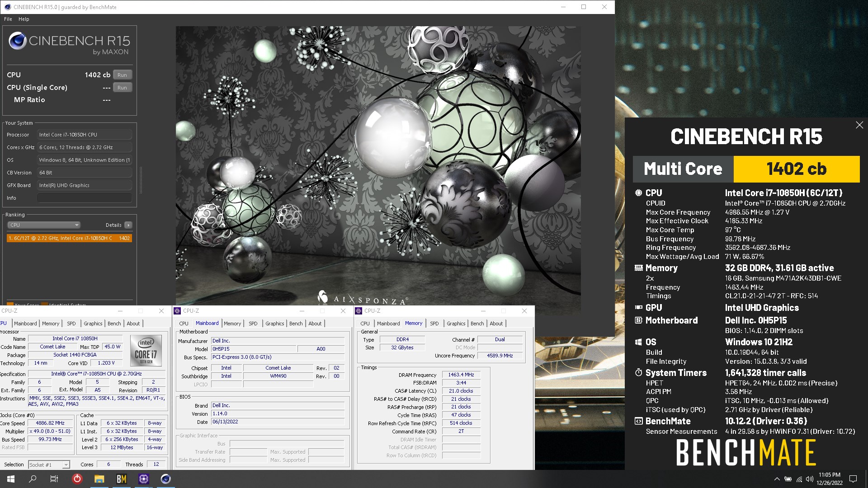Expand the Ranking CPU dropdown

click(x=44, y=225)
